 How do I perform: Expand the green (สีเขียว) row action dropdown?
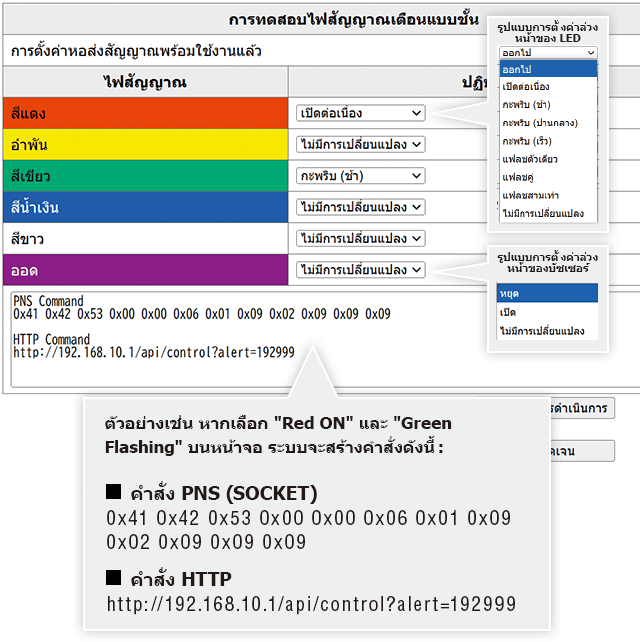point(360,176)
